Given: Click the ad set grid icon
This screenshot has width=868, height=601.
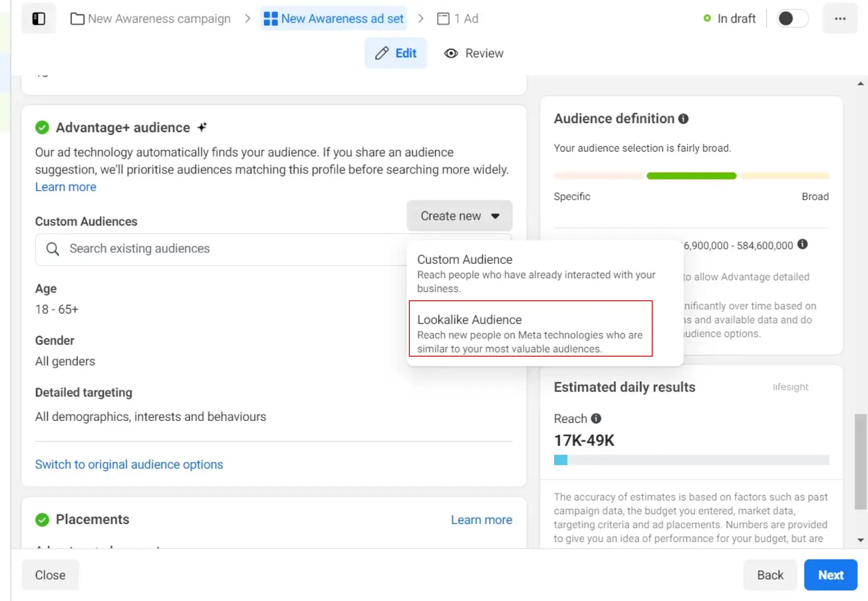Looking at the screenshot, I should (x=271, y=19).
